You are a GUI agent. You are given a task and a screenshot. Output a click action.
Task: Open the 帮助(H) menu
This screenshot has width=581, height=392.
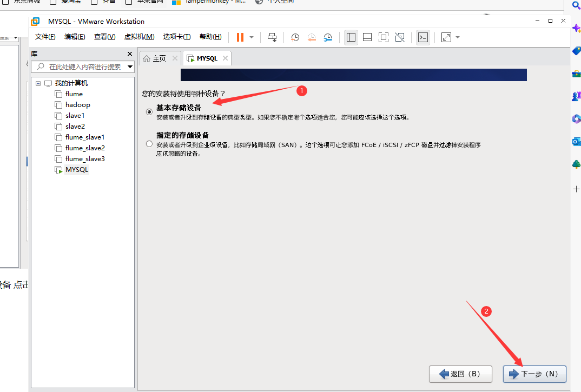[x=210, y=37]
